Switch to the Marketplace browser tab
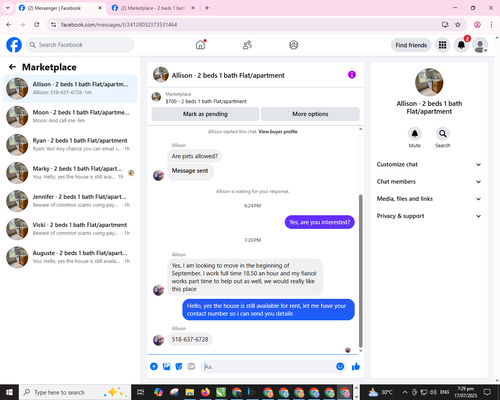The height and width of the screenshot is (400, 500). (153, 8)
